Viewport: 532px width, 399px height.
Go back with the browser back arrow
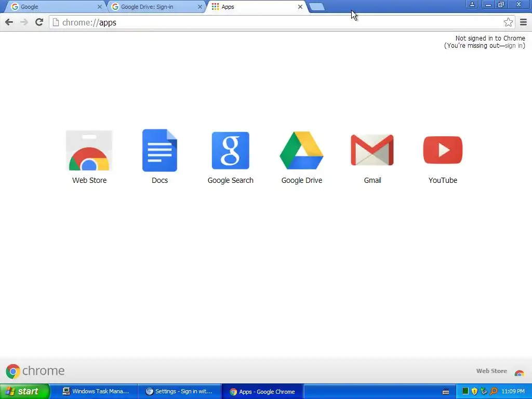point(9,22)
